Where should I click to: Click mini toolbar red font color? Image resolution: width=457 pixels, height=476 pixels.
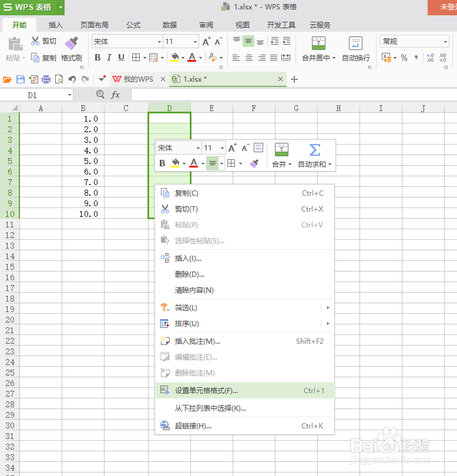(x=194, y=163)
